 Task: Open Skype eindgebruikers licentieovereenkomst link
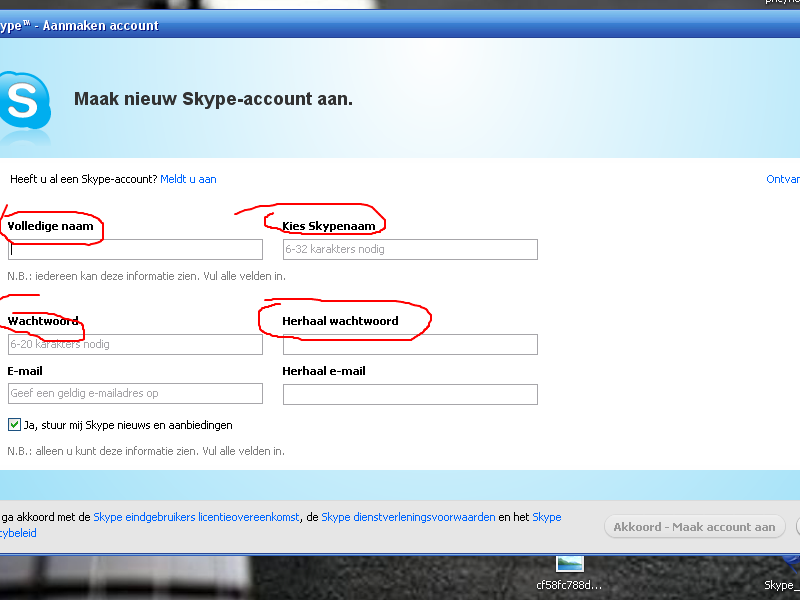196,517
